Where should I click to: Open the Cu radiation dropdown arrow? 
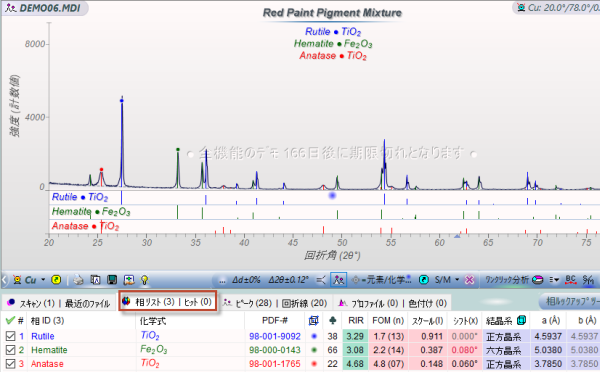tap(43, 280)
